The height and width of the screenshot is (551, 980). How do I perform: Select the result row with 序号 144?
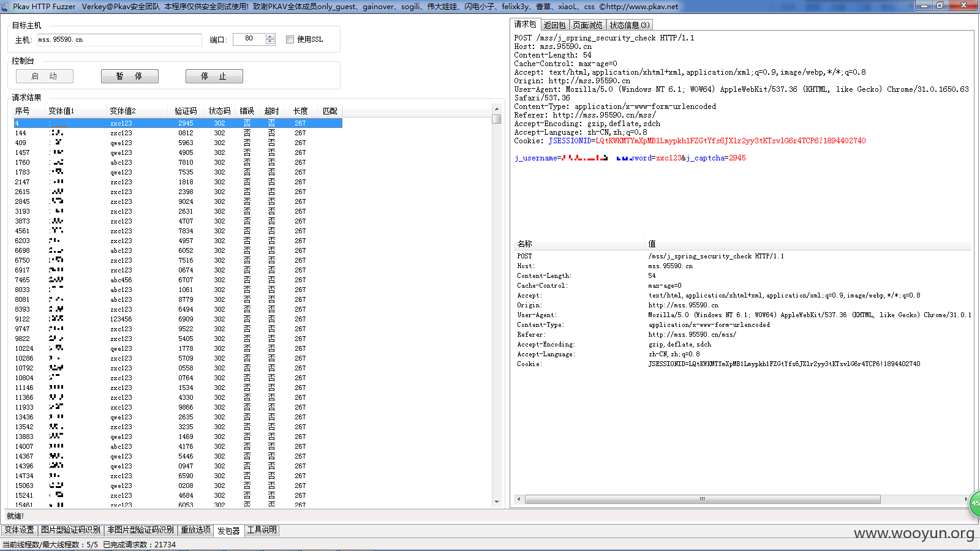point(178,133)
